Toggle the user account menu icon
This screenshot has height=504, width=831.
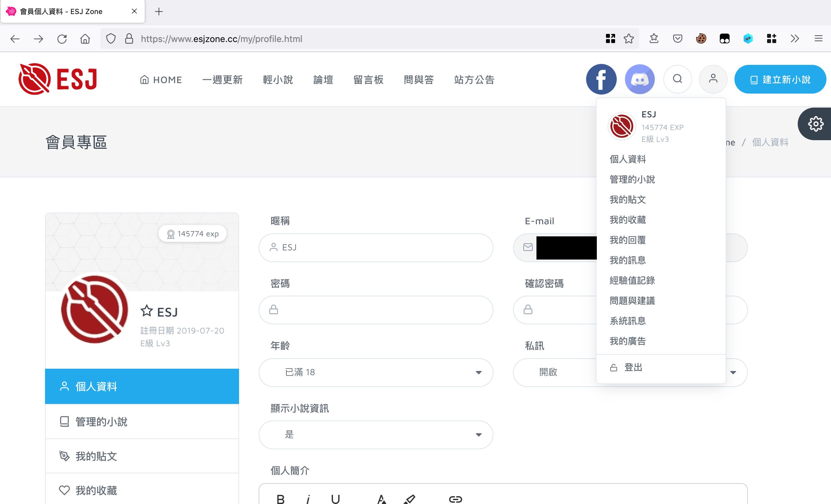point(713,79)
